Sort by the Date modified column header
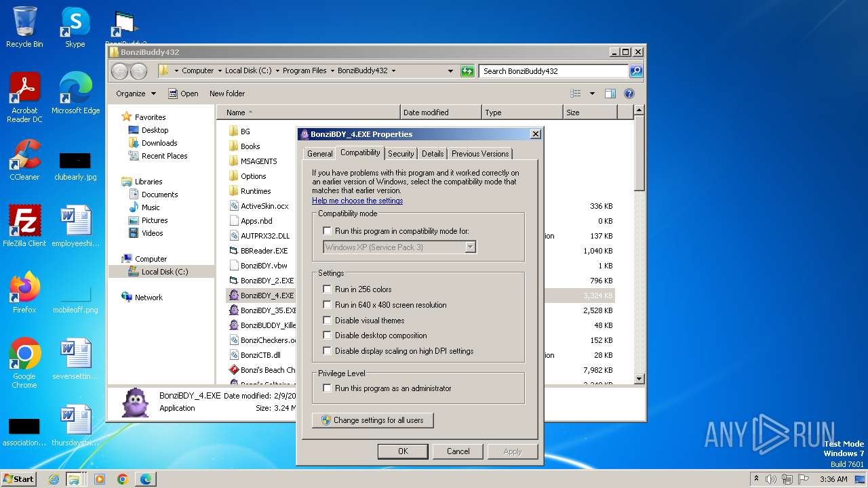This screenshot has height=488, width=868. [441, 113]
